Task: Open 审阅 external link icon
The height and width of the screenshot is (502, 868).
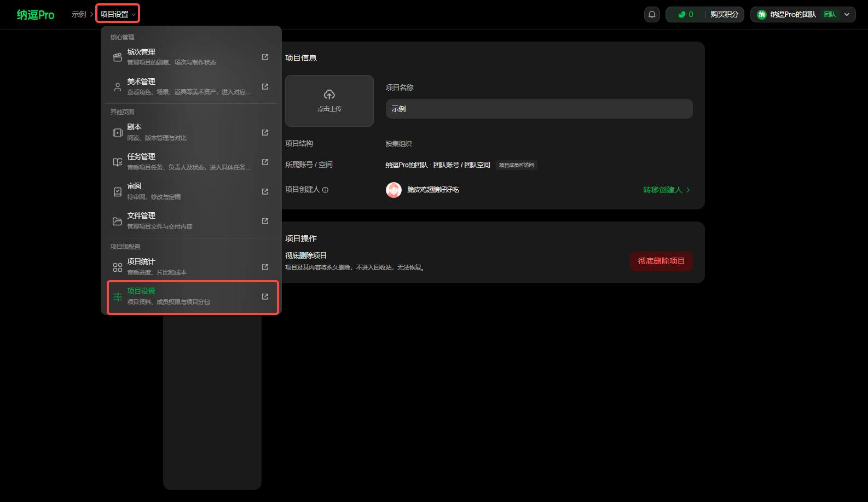Action: (x=265, y=191)
